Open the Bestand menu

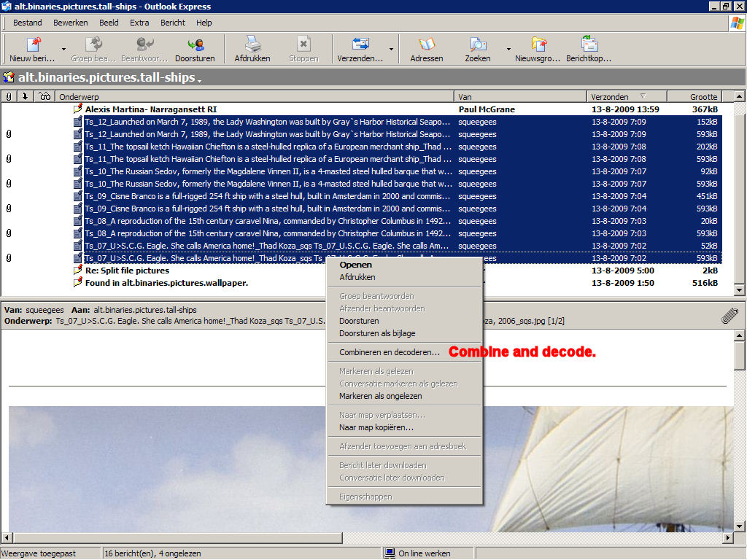(27, 23)
